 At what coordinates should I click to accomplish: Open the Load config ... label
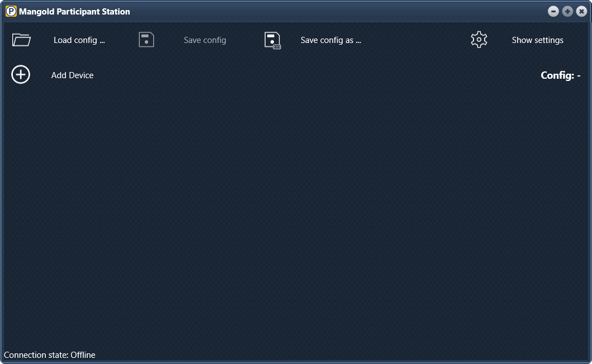79,40
